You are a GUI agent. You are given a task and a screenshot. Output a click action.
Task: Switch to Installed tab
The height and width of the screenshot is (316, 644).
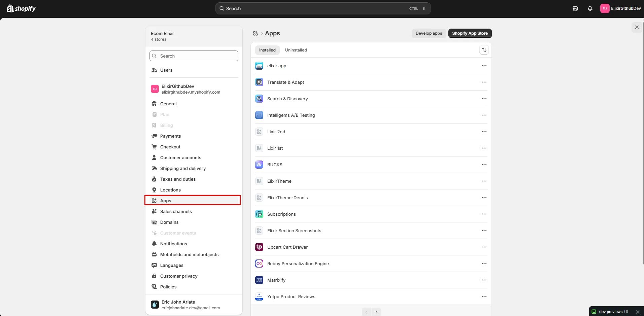click(267, 50)
